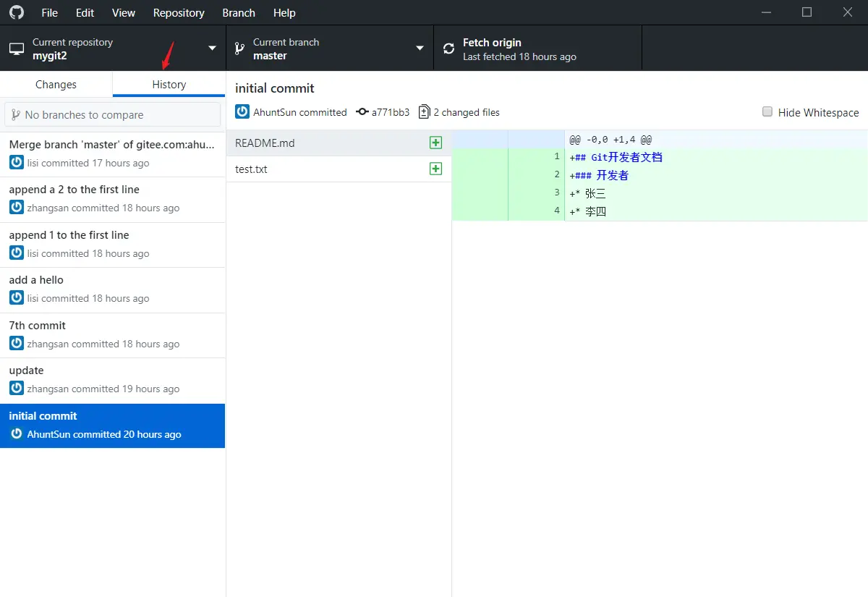
Task: Switch to the Changes tab
Action: click(x=56, y=84)
